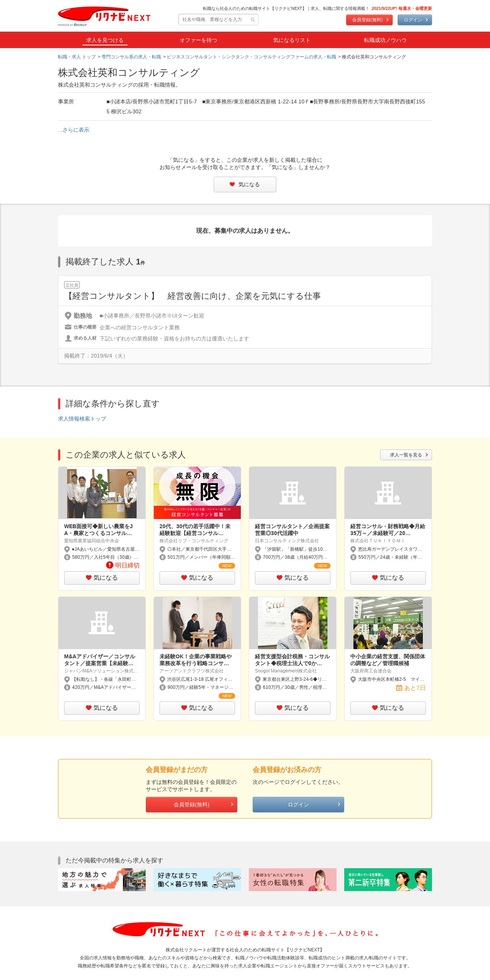Click the main 気になる heart button
This screenshot has height=980, width=490.
click(x=245, y=185)
